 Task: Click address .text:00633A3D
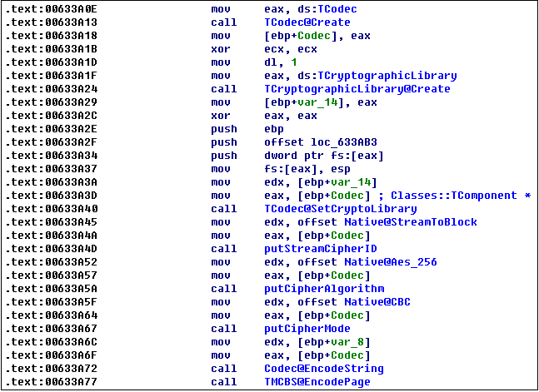(x=52, y=196)
